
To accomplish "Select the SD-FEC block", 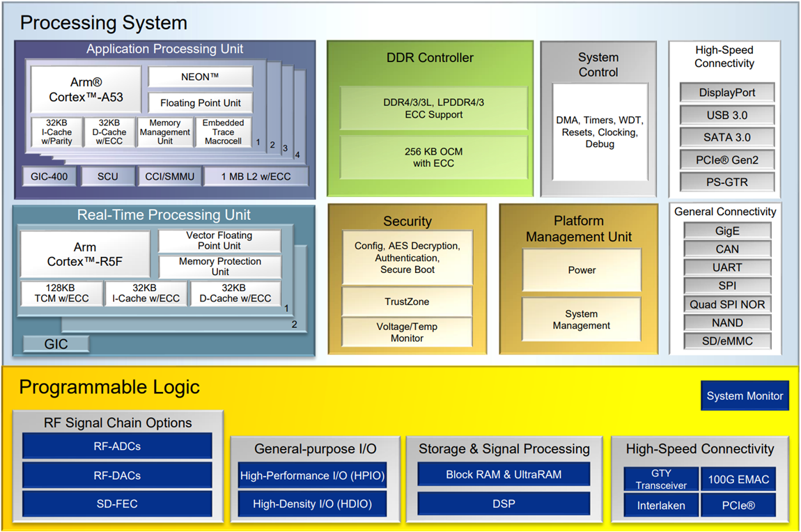I will pyautogui.click(x=117, y=504).
